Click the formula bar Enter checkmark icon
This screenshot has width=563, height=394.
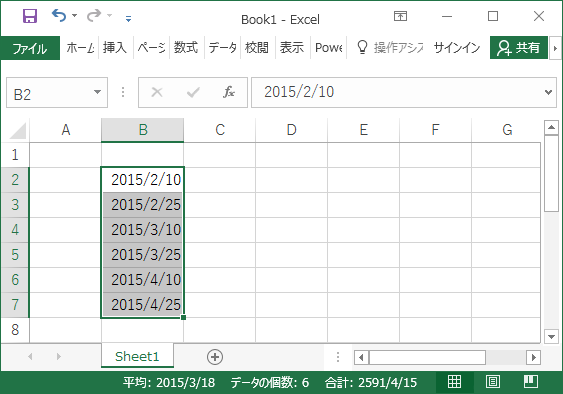click(193, 92)
